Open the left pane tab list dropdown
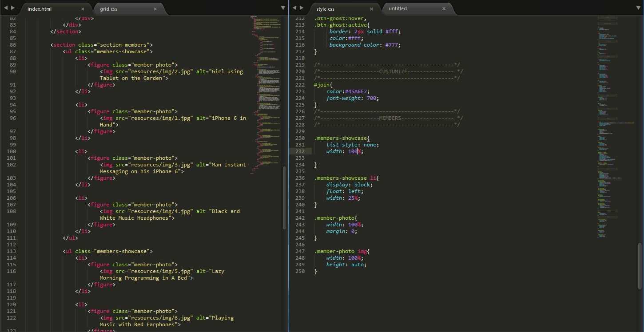Viewport: 644px width, 332px height. [x=283, y=8]
